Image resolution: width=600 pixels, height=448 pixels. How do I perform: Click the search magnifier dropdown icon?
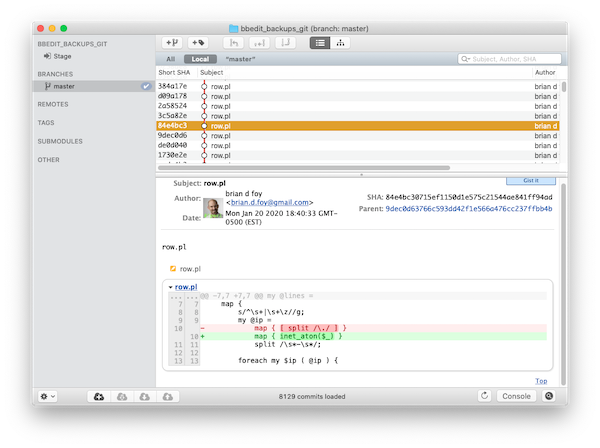pyautogui.click(x=465, y=59)
